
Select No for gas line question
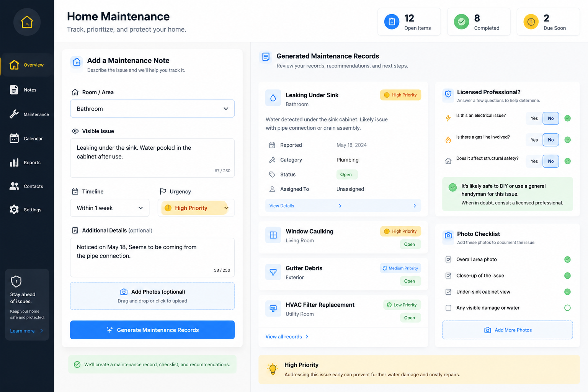(x=551, y=140)
